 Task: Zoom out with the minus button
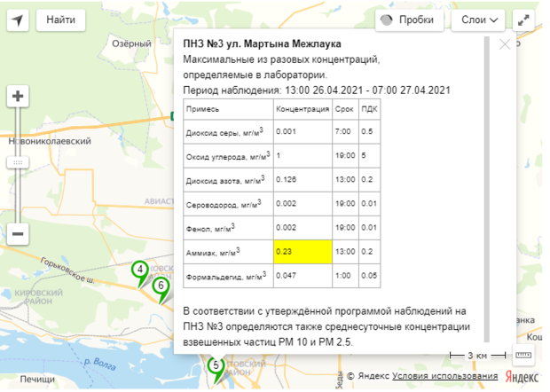[x=19, y=233]
